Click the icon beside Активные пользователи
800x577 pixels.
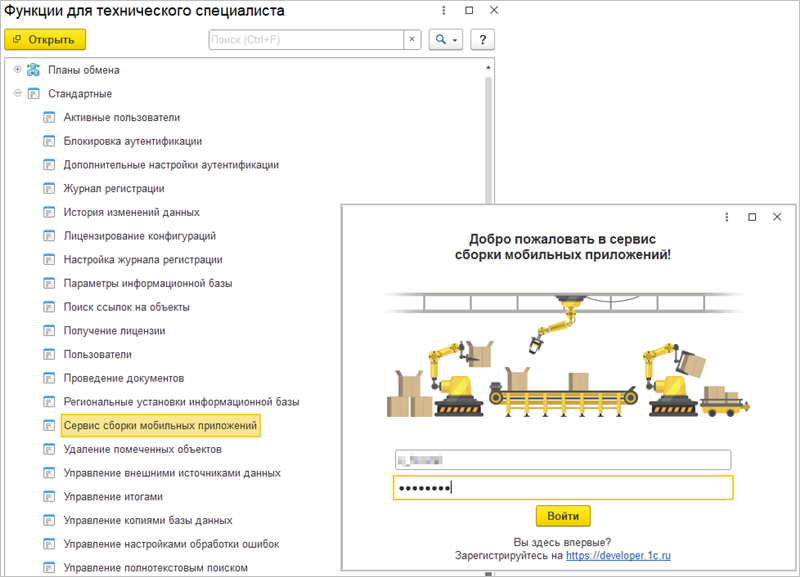(x=48, y=118)
